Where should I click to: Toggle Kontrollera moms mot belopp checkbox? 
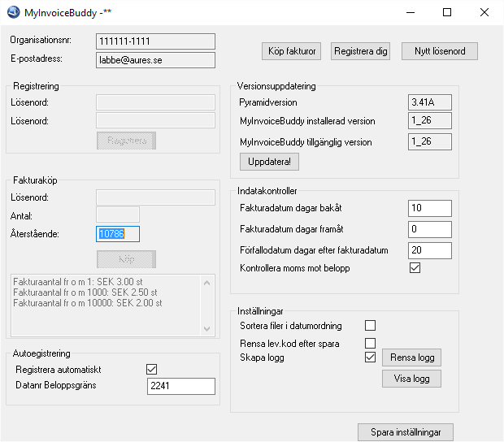(x=415, y=268)
